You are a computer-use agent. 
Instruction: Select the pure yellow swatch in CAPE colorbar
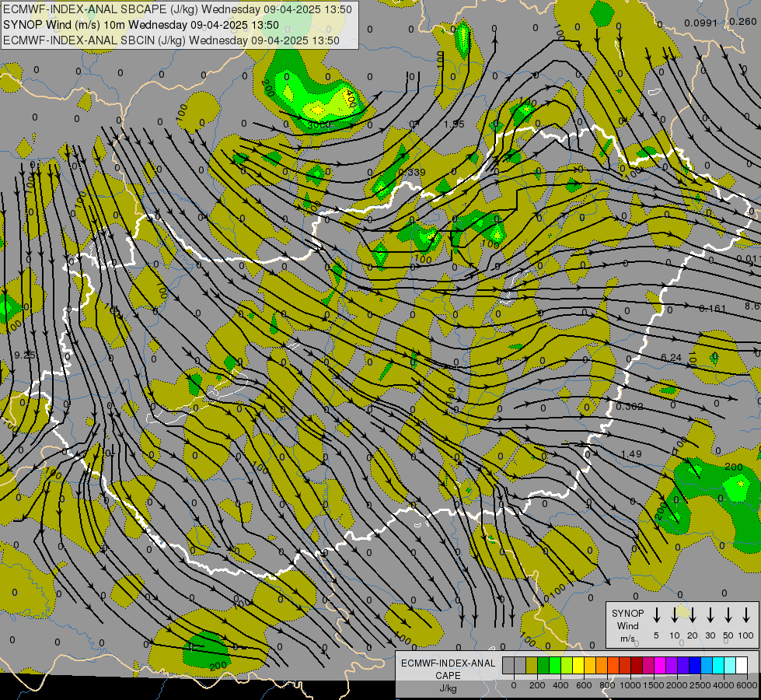tap(578, 665)
